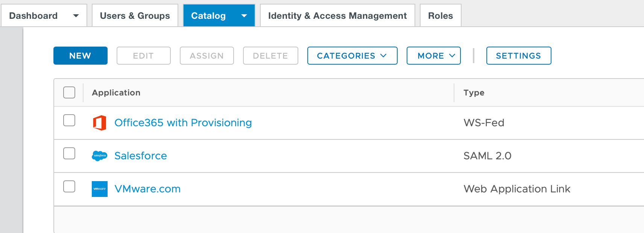Open the Roles tab
This screenshot has height=233, width=644.
[440, 16]
